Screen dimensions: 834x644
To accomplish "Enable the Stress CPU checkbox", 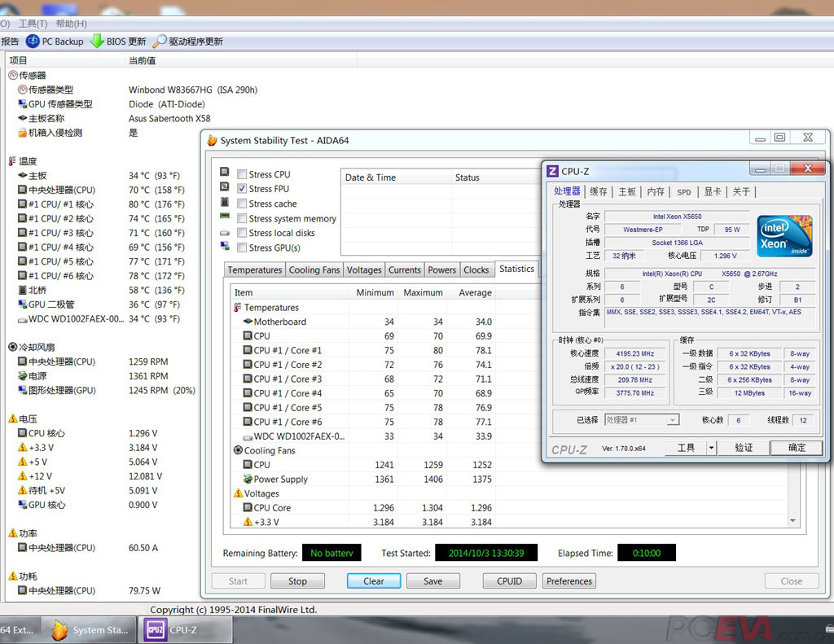I will tap(242, 174).
